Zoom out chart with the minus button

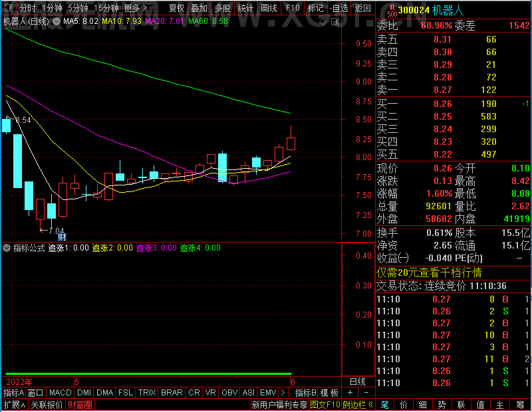(x=366, y=393)
